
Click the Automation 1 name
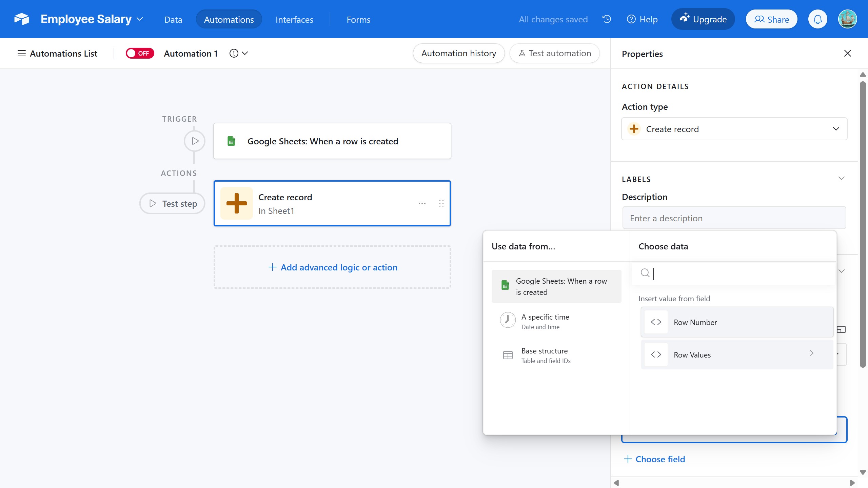(x=191, y=53)
